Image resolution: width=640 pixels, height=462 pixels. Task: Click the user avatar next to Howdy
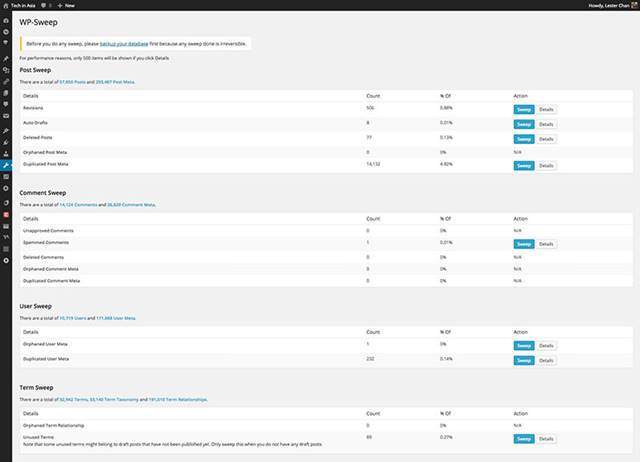pos(632,5)
